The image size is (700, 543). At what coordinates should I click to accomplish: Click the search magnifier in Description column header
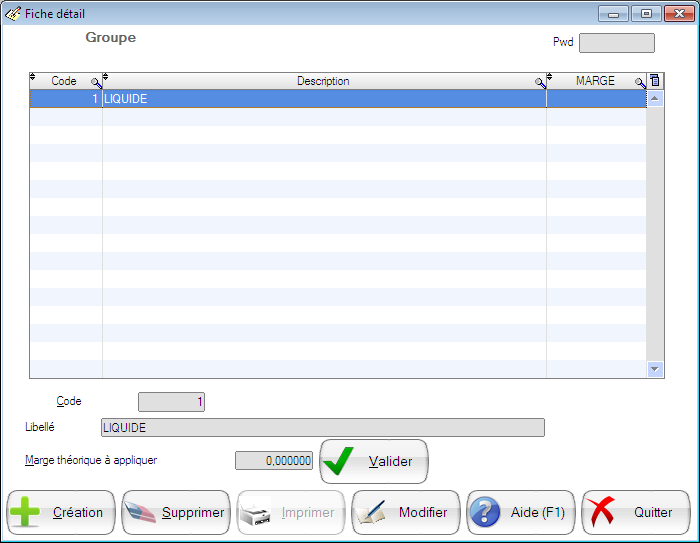(540, 83)
